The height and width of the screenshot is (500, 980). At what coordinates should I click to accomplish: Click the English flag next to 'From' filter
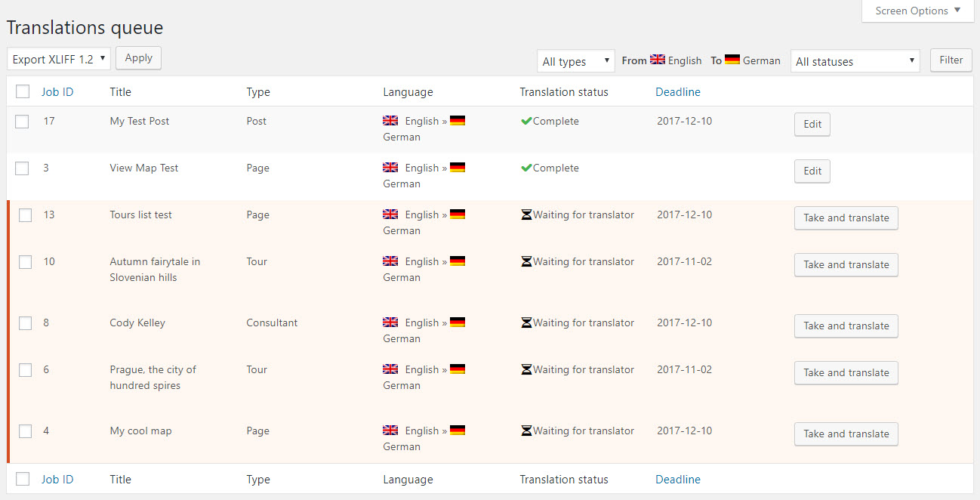click(658, 60)
